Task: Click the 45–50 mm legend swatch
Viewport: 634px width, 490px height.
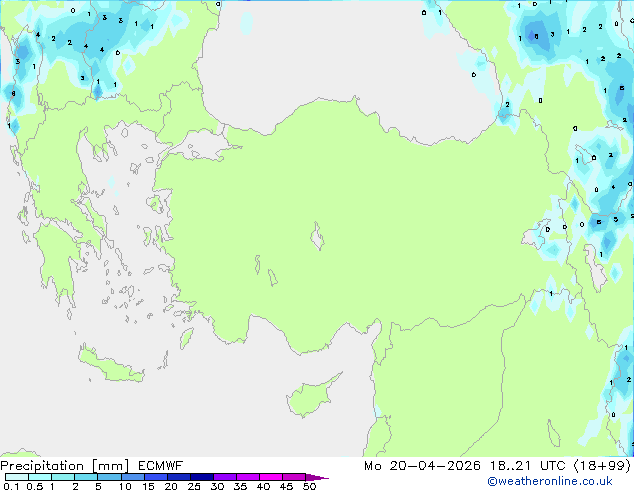Action: [294, 477]
